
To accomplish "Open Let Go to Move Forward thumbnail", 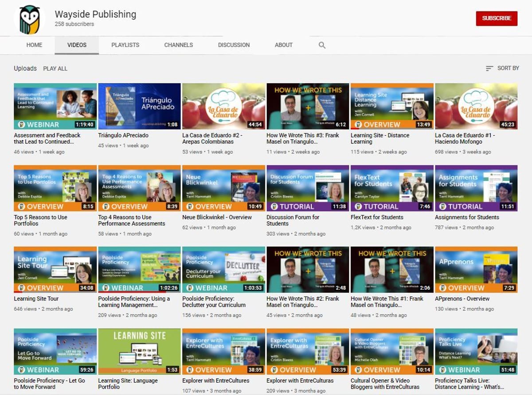I will click(x=55, y=352).
